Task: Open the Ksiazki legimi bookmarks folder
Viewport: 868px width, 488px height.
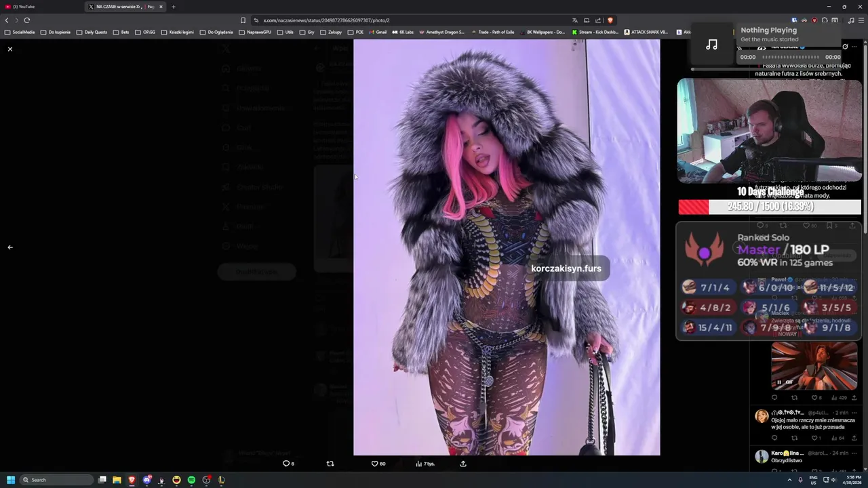Action: (x=178, y=32)
